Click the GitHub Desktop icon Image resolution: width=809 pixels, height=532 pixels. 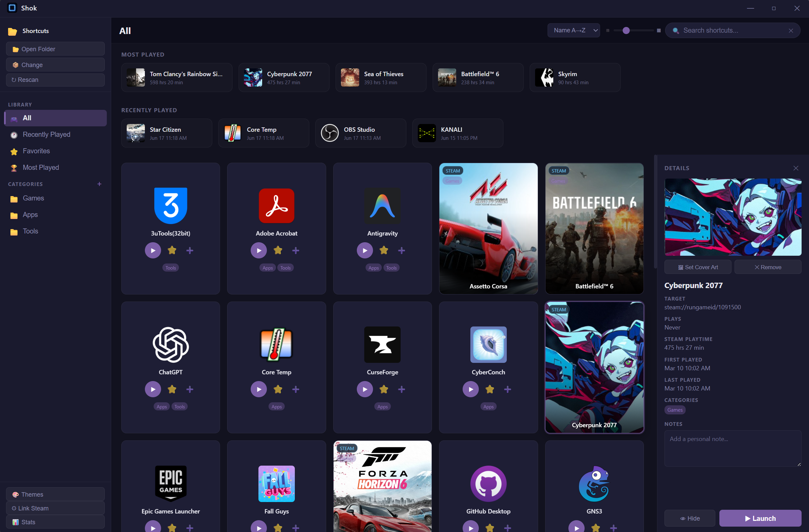coord(489,484)
